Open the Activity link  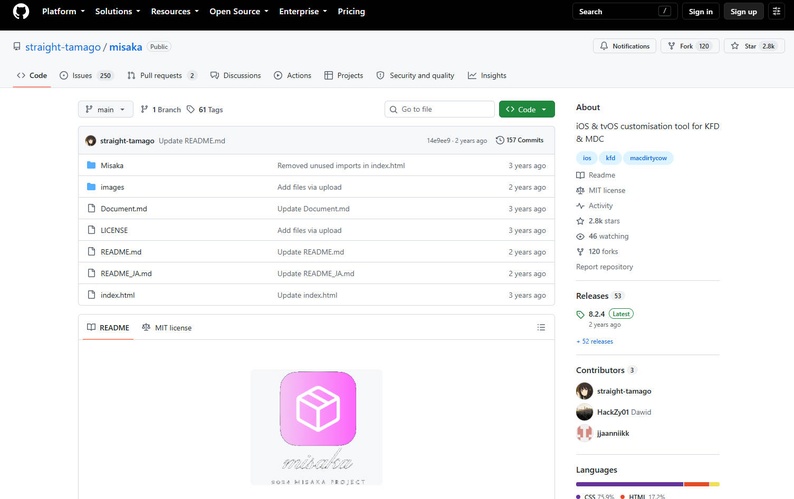click(x=594, y=206)
